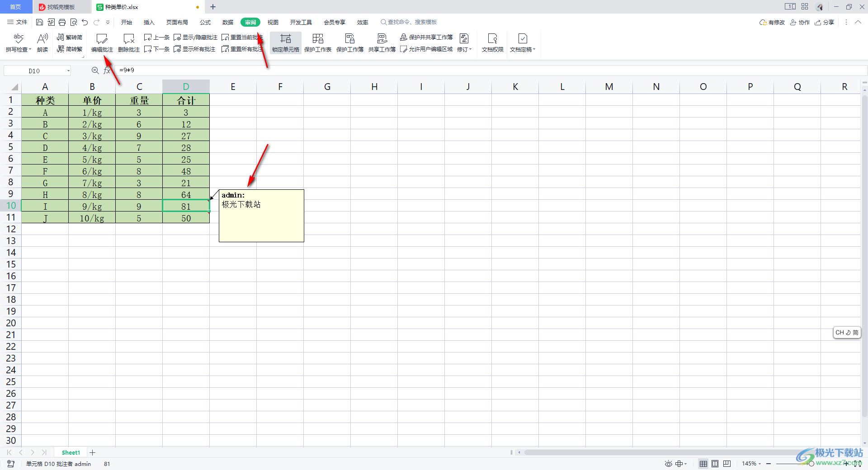
Task: Go to previous comment 上一条
Action: click(157, 37)
